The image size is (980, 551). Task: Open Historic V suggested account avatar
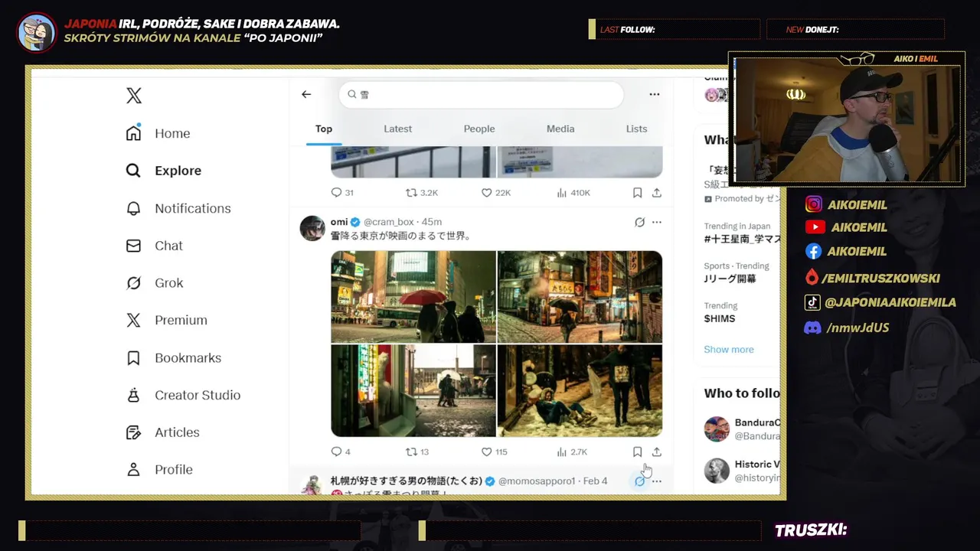tap(717, 471)
